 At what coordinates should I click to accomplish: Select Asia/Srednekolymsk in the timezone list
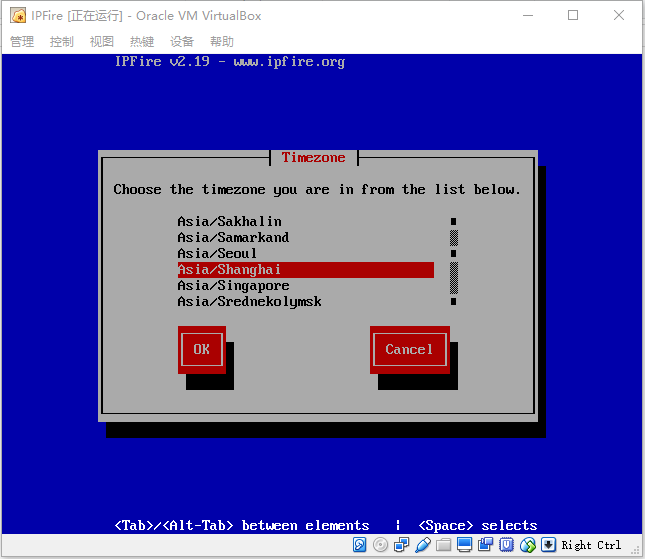tap(306, 302)
